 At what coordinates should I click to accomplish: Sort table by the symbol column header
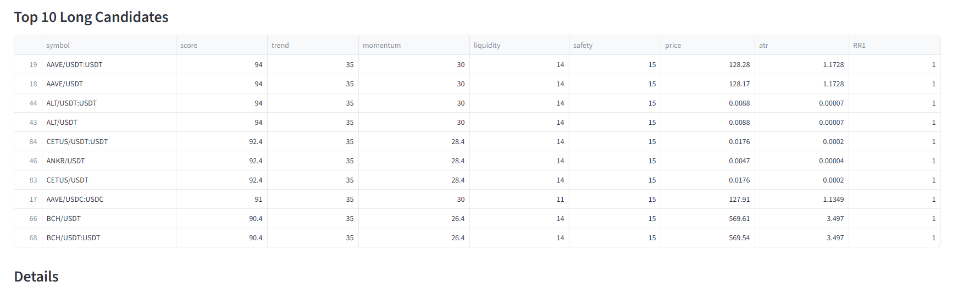pos(58,45)
